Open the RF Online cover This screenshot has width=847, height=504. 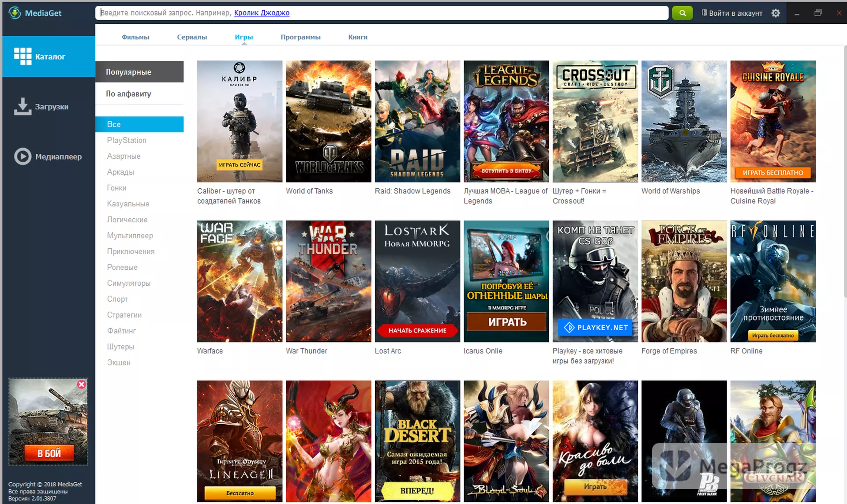pyautogui.click(x=773, y=281)
